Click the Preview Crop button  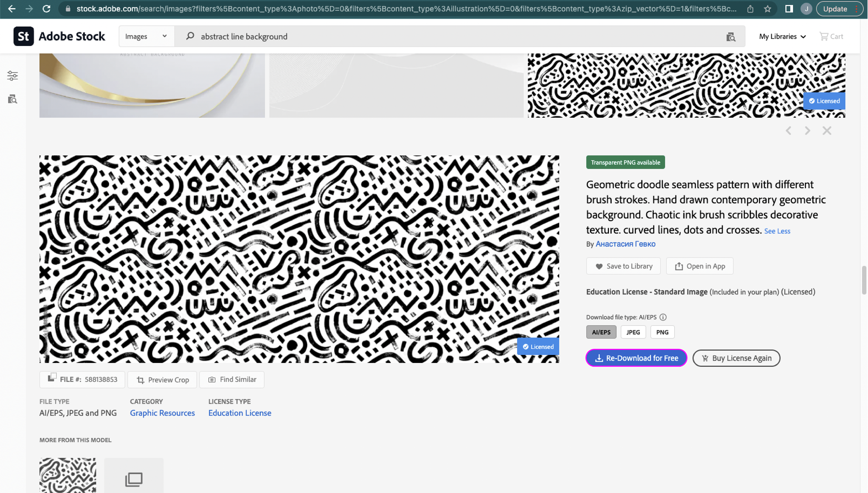point(163,380)
